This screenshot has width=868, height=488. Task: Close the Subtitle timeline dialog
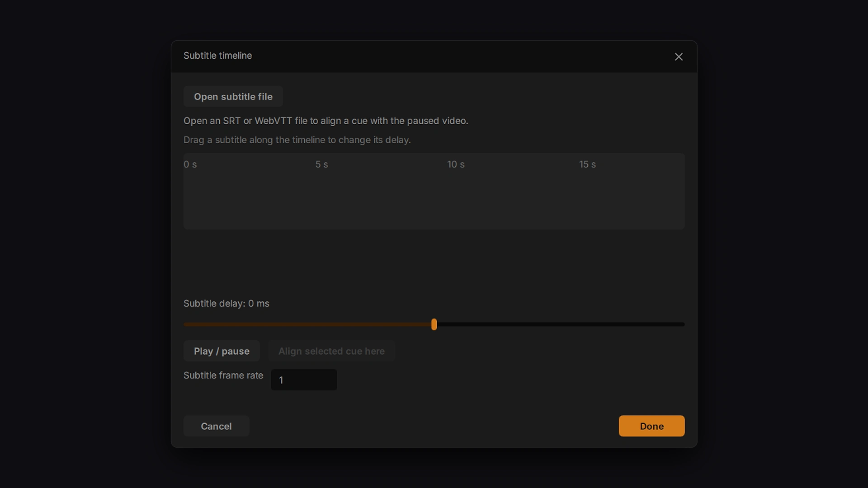coord(679,57)
